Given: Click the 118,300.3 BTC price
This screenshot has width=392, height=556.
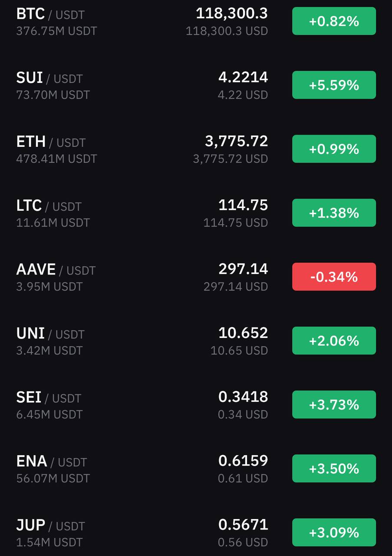Looking at the screenshot, I should 232,13.
